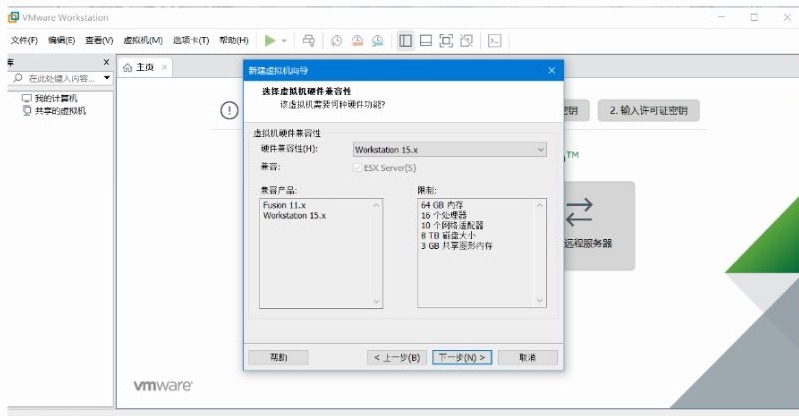Click the 8 TB 磁盘大小 limit entry

tap(448, 236)
